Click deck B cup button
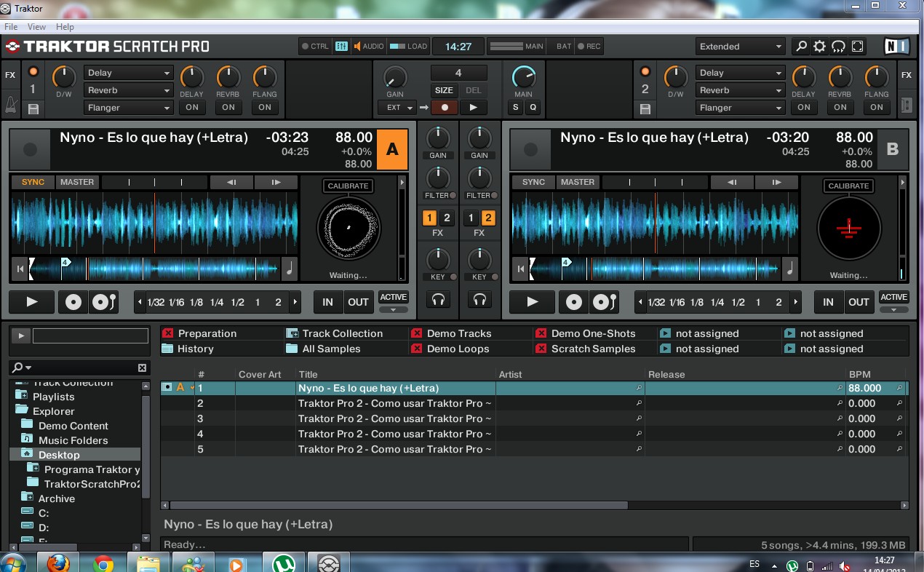Image resolution: width=924 pixels, height=572 pixels. (x=605, y=302)
